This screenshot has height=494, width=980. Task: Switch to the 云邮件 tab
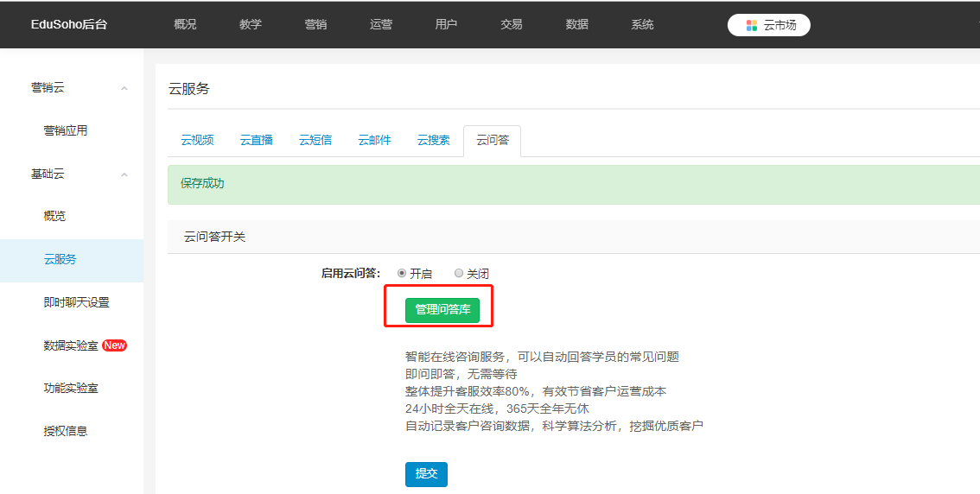click(374, 140)
